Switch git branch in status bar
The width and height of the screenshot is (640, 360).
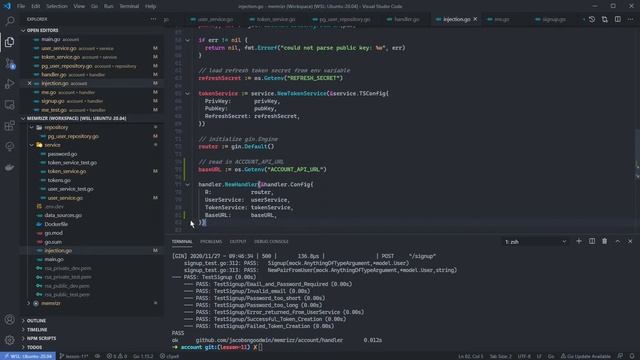click(74, 356)
